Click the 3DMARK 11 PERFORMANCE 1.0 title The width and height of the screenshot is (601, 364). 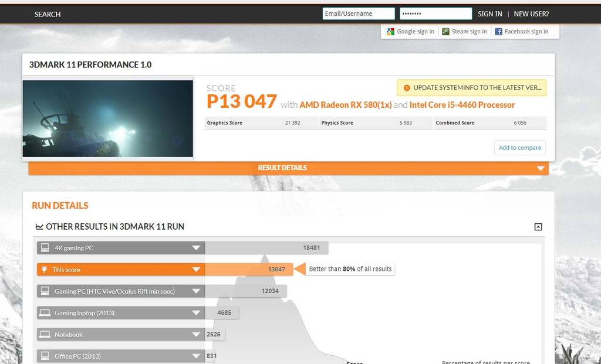[90, 64]
